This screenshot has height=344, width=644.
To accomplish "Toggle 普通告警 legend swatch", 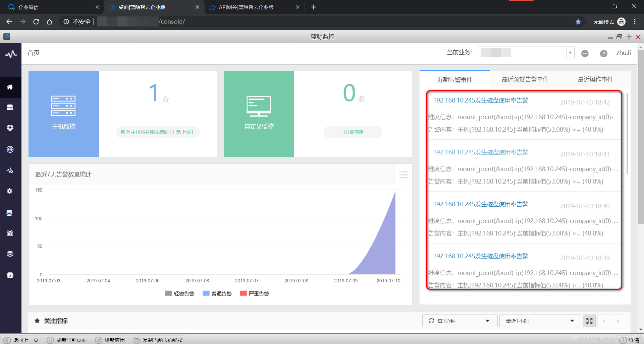I will 206,293.
